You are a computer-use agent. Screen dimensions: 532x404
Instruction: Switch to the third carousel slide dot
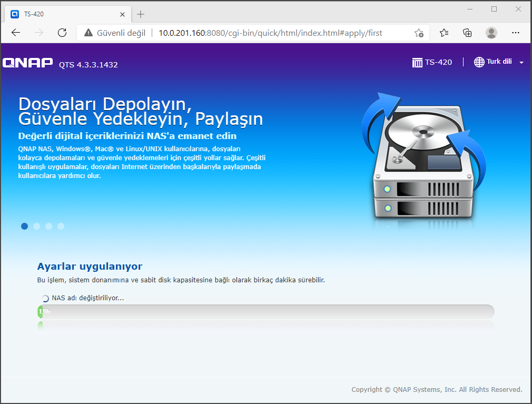[x=48, y=226]
